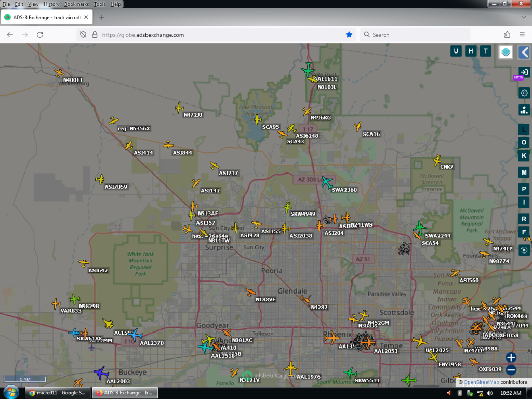Image resolution: width=532 pixels, height=399 pixels.
Task: Click the reg: N5356X label
Action: [134, 129]
